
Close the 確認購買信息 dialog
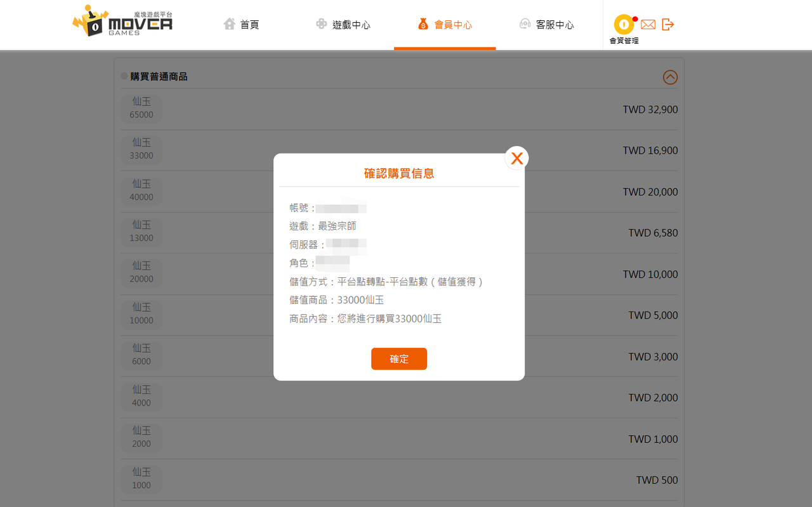point(516,159)
